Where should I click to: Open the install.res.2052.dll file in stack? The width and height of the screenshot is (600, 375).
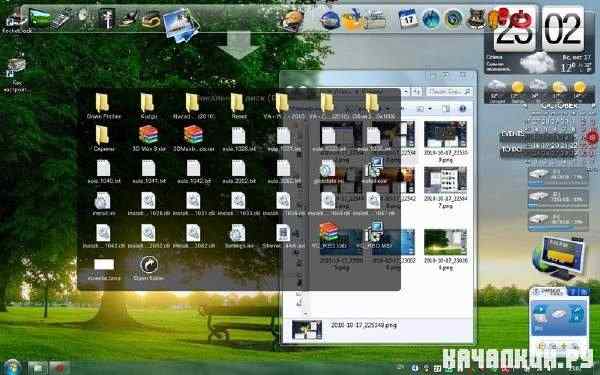148,236
